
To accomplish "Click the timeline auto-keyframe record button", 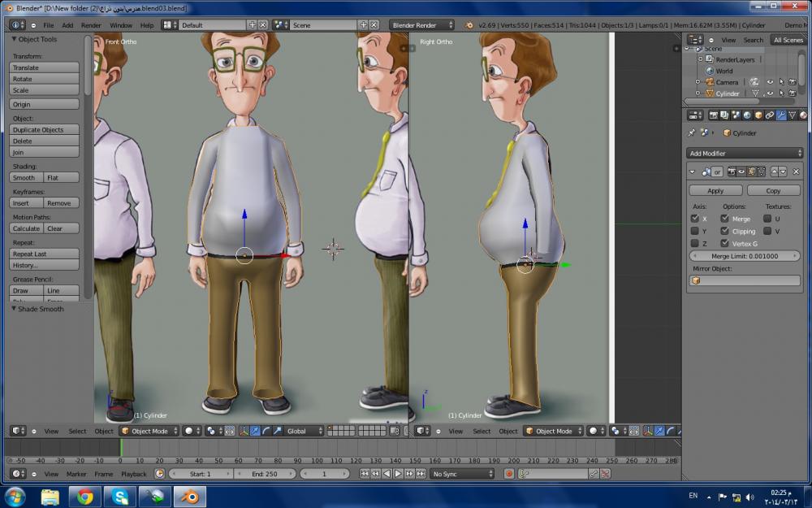I will pyautogui.click(x=509, y=474).
